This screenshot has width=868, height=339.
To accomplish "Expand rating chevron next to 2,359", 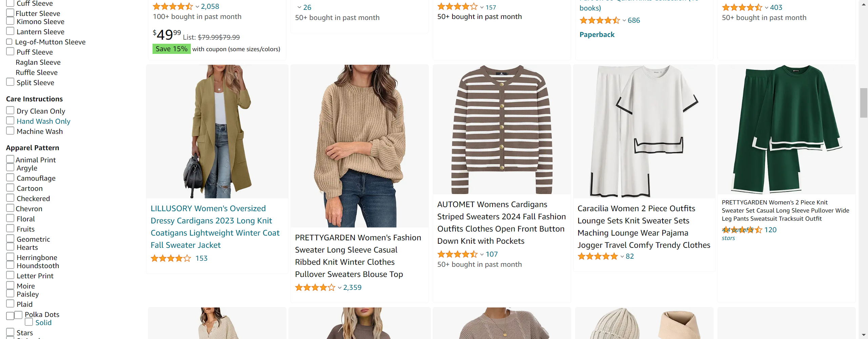I will pos(340,288).
